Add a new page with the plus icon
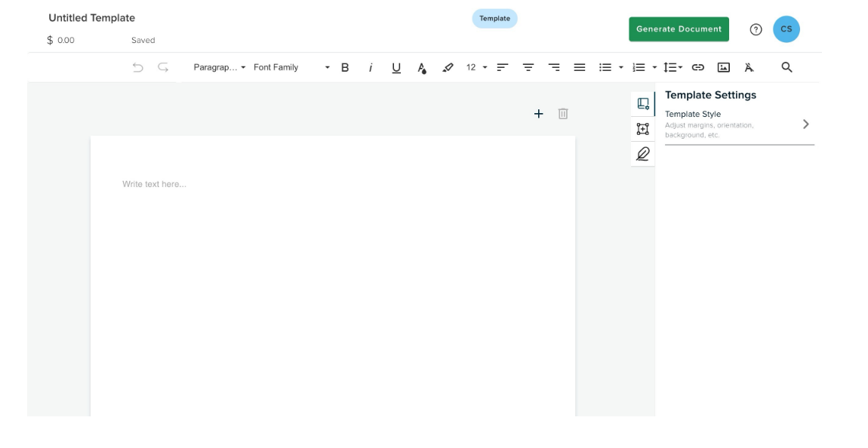Image resolution: width=868 pixels, height=448 pixels. [x=538, y=114]
